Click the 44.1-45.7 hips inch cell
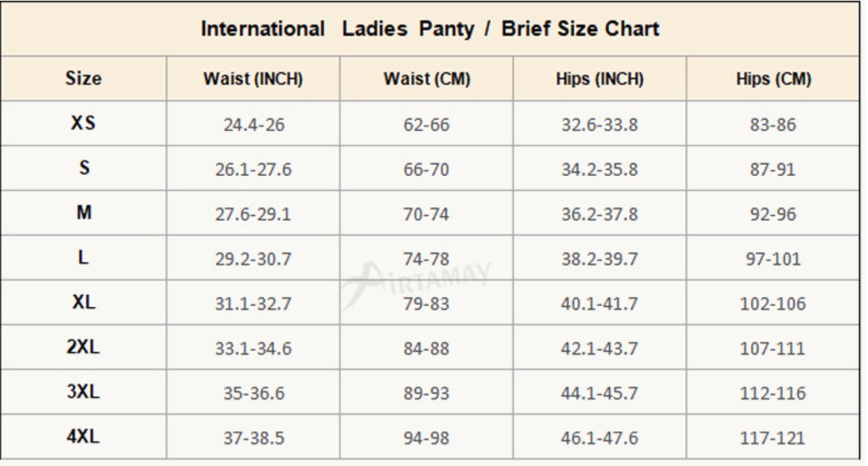868x466 pixels. pyautogui.click(x=600, y=394)
